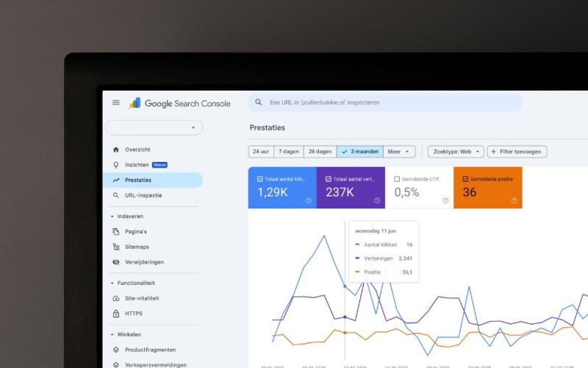
Task: Click the purple total impressions metric card
Action: [x=351, y=188]
